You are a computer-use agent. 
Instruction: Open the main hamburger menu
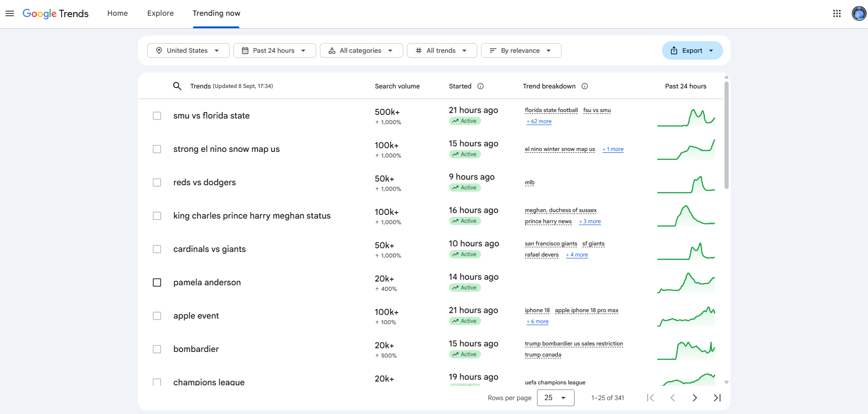pyautogui.click(x=10, y=13)
